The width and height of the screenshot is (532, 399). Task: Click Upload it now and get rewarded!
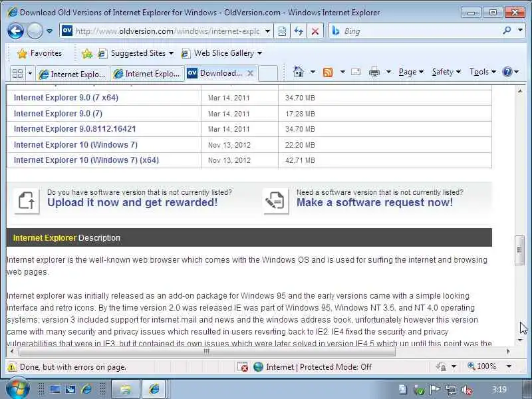pyautogui.click(x=132, y=203)
